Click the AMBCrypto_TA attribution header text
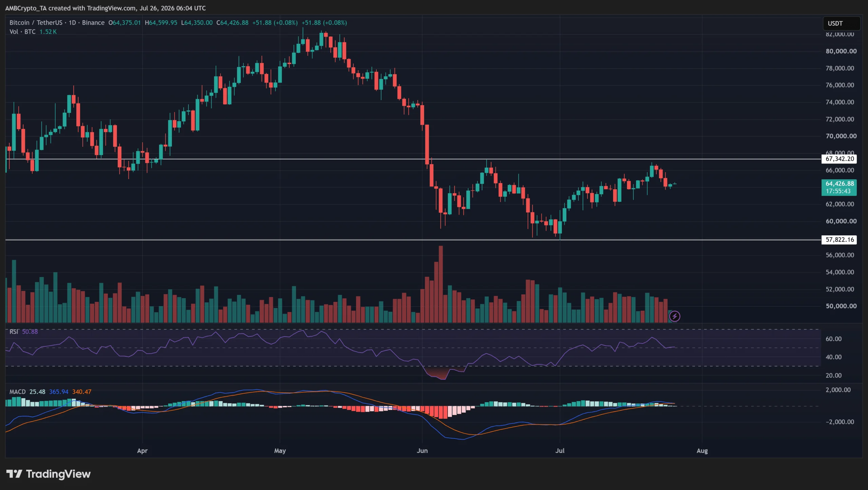Screen dimensions: 868x490 [105, 8]
